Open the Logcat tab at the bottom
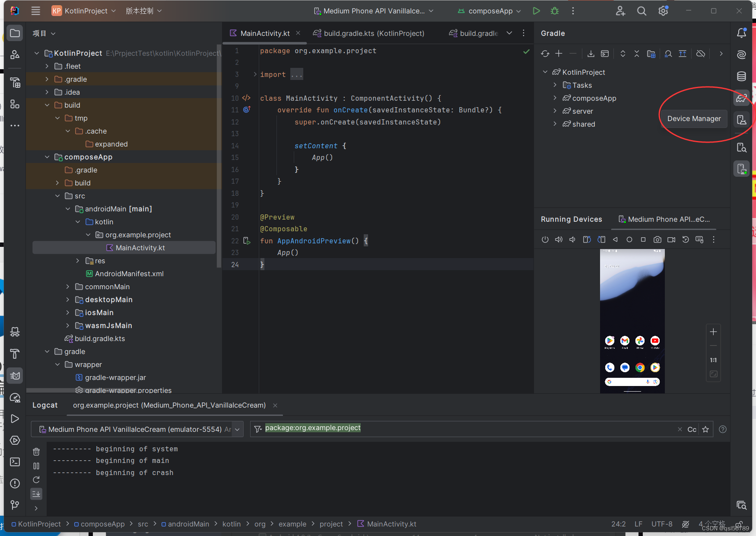The width and height of the screenshot is (756, 536). point(45,405)
